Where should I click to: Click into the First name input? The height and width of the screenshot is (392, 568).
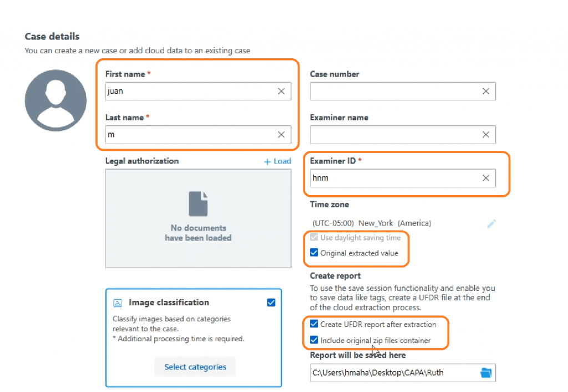point(189,91)
